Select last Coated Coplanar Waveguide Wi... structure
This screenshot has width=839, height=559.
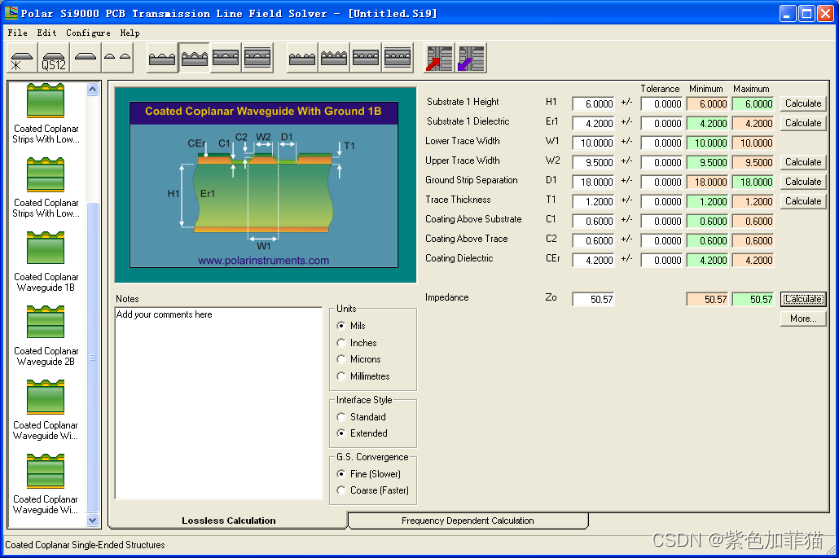(x=46, y=484)
